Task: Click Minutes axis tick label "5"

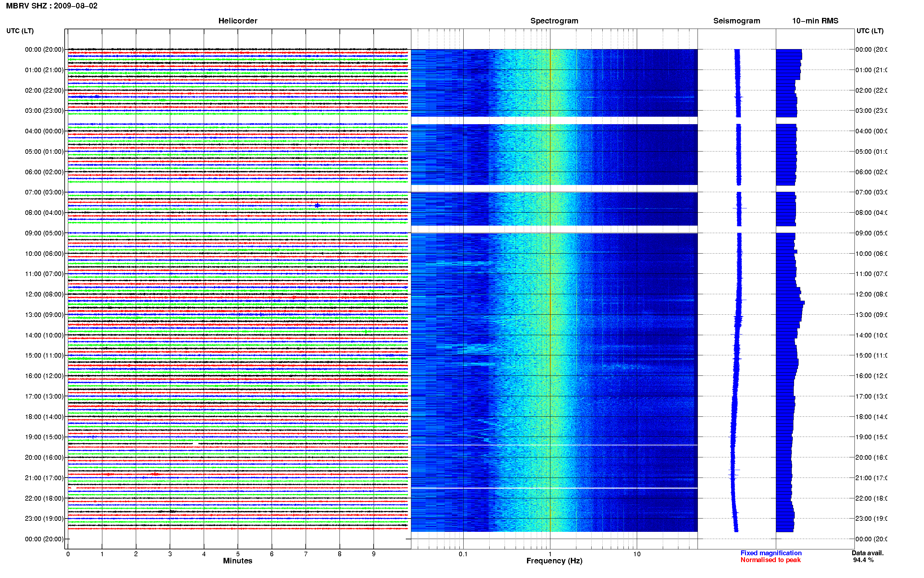Action: point(237,554)
